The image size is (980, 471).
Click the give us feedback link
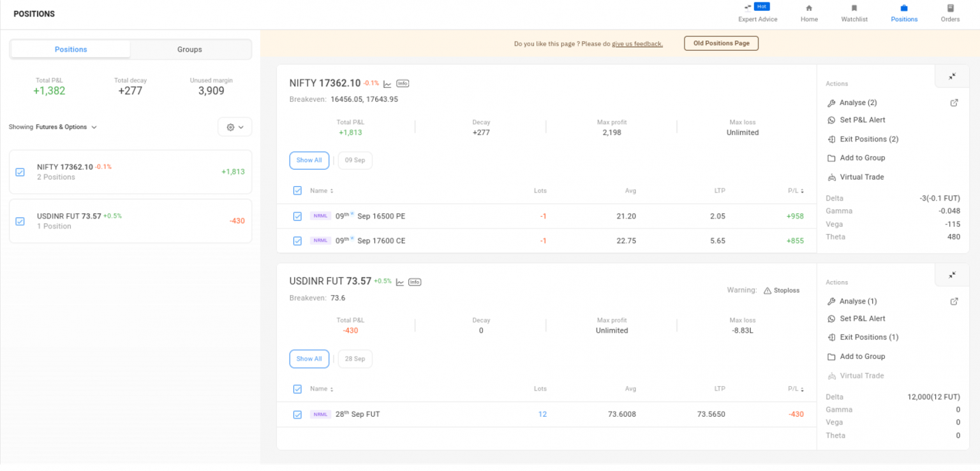coord(637,44)
